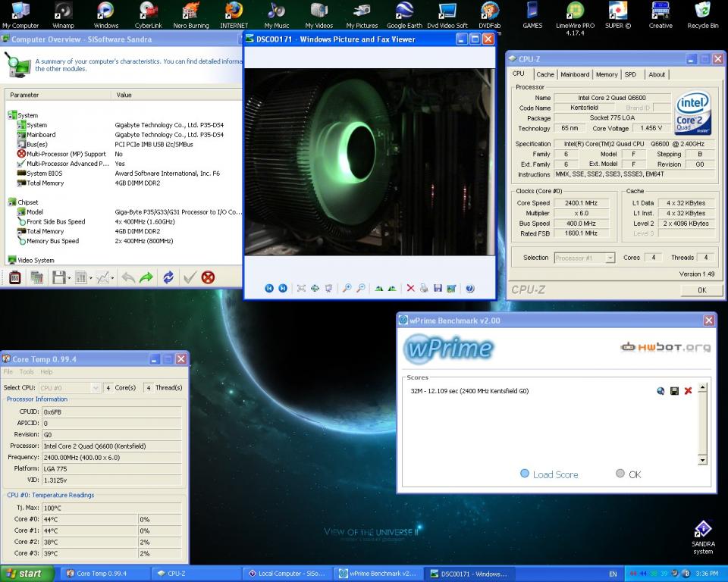Rotate image clockwise in Picture Viewer
Image resolution: width=728 pixels, height=582 pixels.
coord(379,288)
